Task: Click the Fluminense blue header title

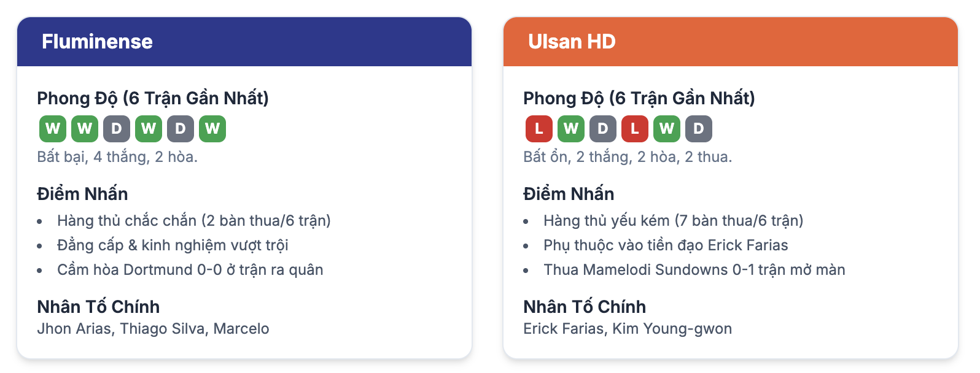Action: 97,42
